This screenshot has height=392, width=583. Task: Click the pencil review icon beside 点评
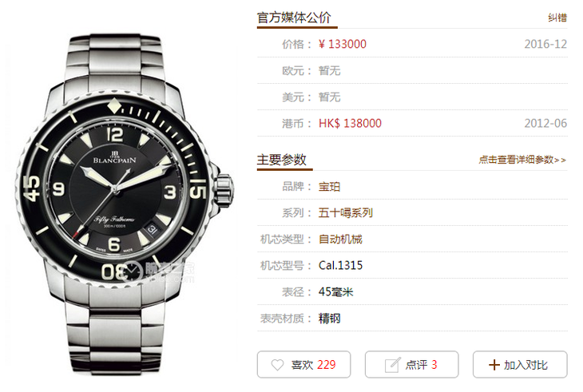coord(392,365)
